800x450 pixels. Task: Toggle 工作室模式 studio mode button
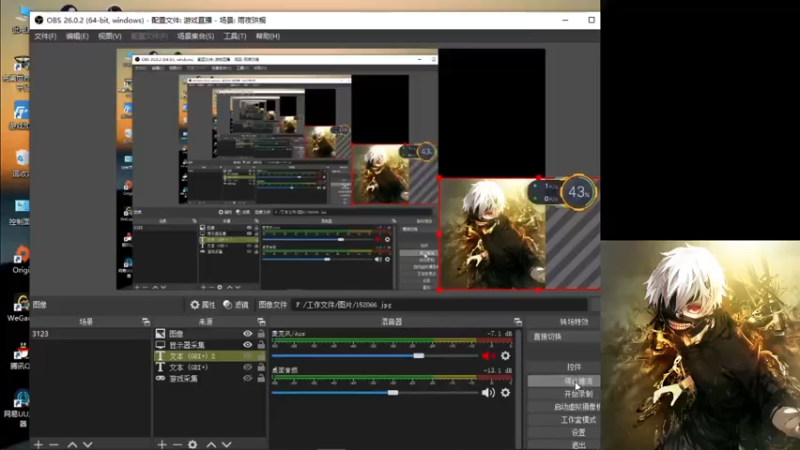[565, 420]
